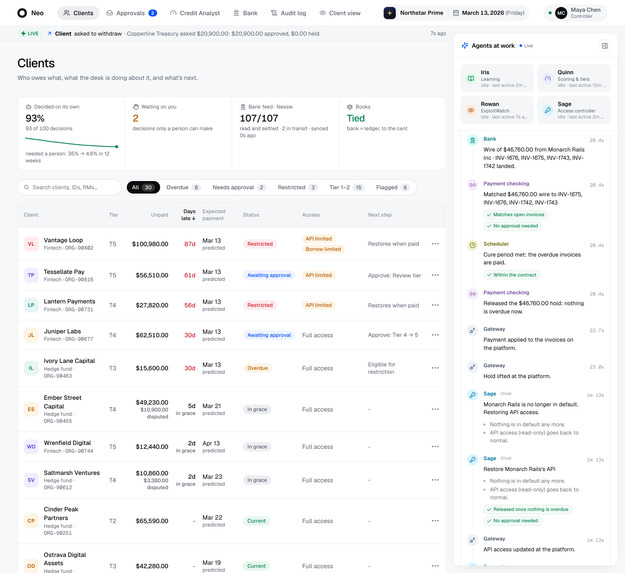Open more options for Wrenfield Digital
Screen dimensions: 625x573
click(435, 447)
